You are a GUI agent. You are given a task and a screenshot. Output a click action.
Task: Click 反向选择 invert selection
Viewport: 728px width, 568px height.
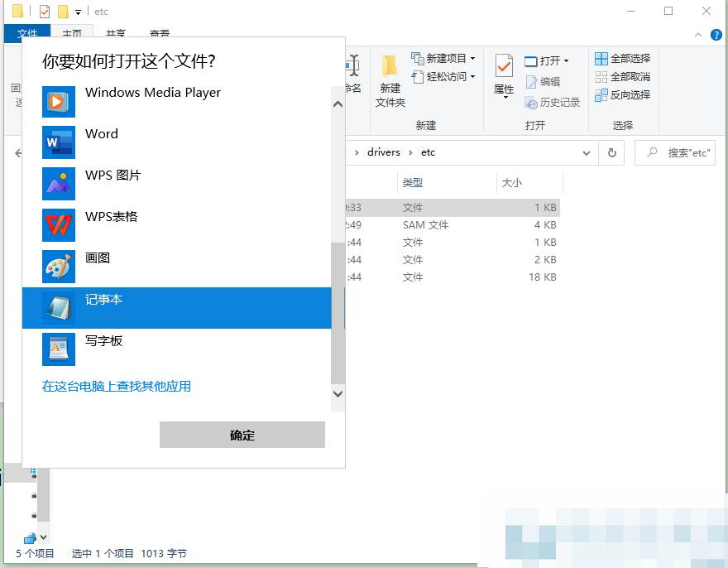622,95
